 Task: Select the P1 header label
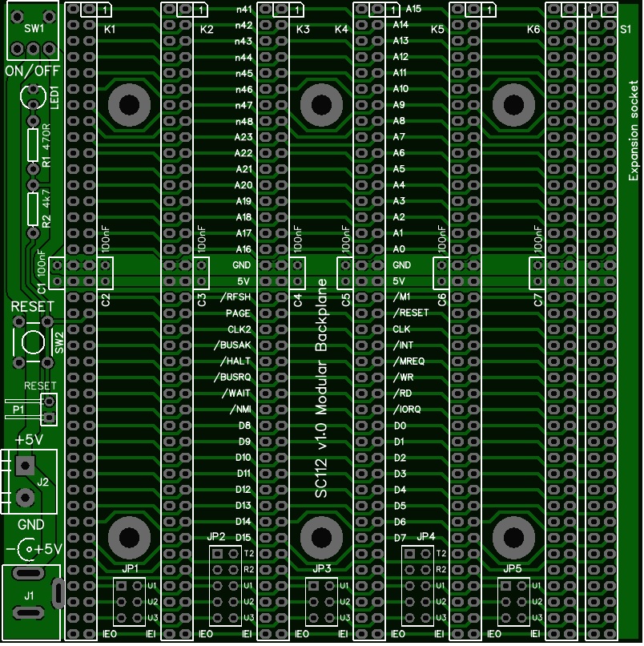pyautogui.click(x=18, y=410)
